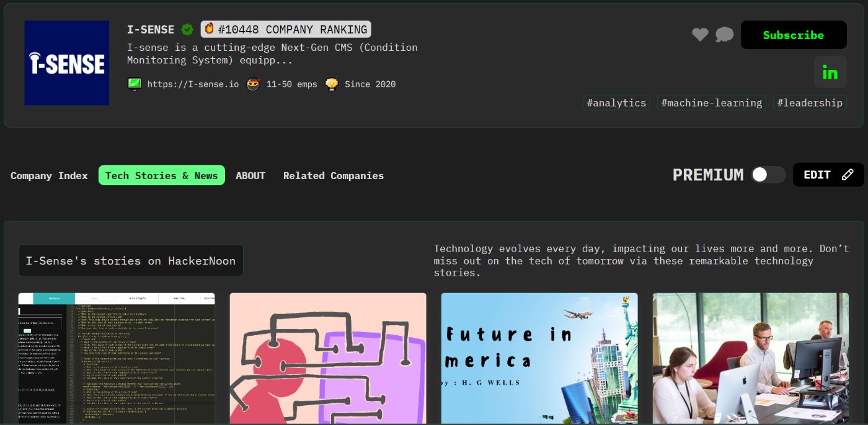Screen dimensions: 868x425
Task: Open the company LinkedIn icon
Action: click(x=830, y=72)
